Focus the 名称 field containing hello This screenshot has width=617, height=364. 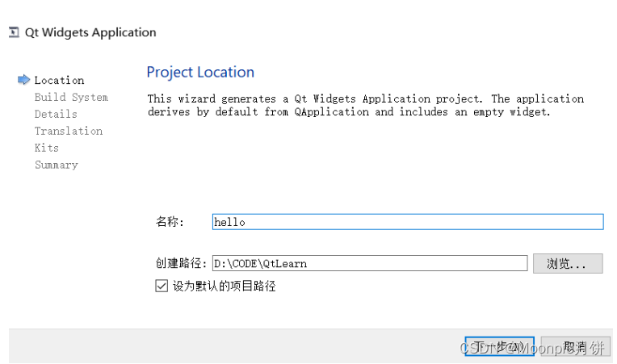click(x=408, y=222)
